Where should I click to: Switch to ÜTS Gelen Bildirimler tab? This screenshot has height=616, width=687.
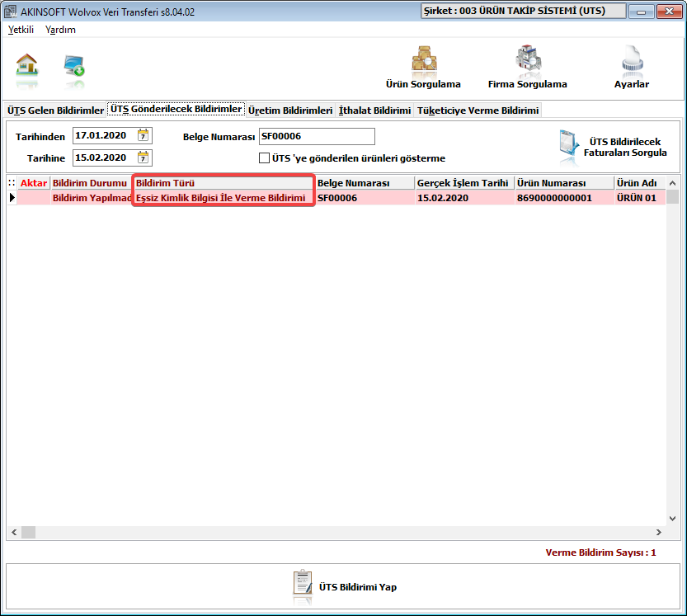click(x=55, y=111)
